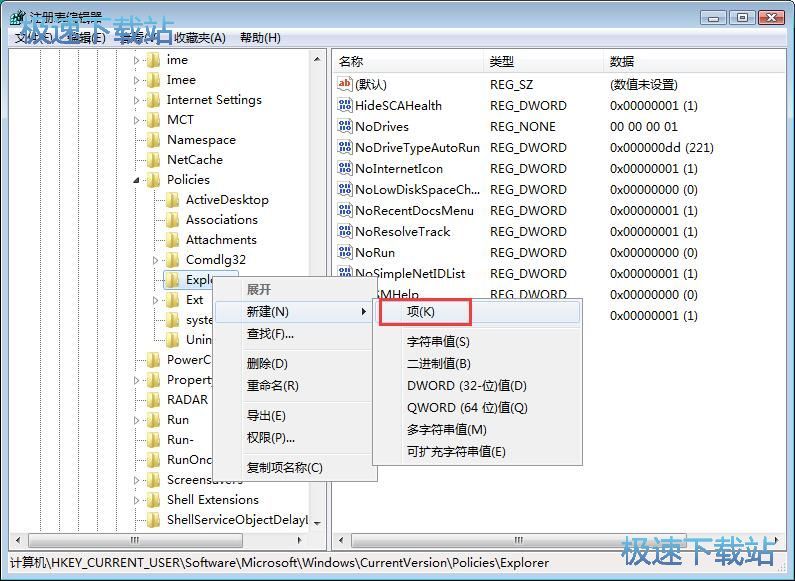
Task: Click the Internet Settings folder icon
Action: click(x=154, y=100)
